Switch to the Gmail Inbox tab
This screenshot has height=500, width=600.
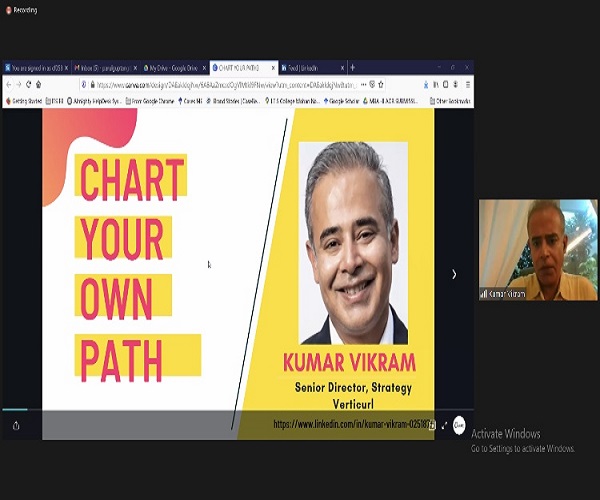point(106,68)
